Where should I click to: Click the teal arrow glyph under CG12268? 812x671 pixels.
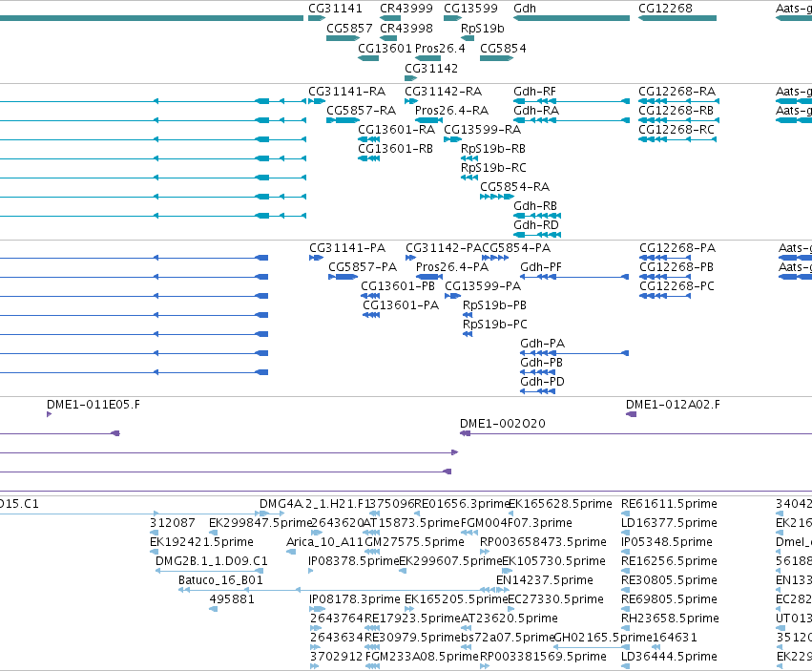pos(677,18)
